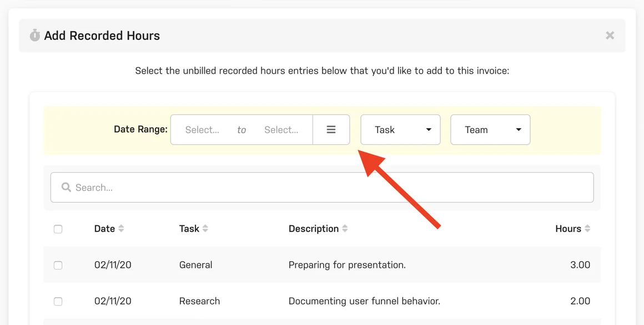Screen dimensions: 644x325
Task: Click the Date column sort arrows
Action: tap(122, 228)
